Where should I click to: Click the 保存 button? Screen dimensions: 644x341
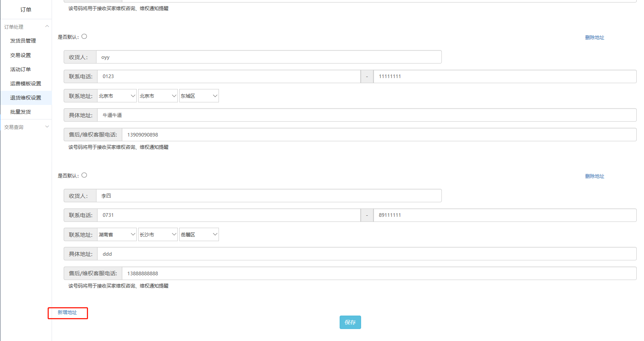[x=350, y=322]
